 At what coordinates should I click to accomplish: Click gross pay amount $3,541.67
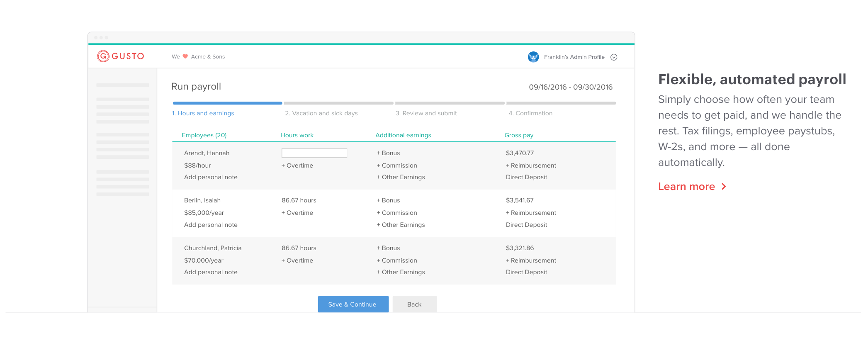click(x=520, y=200)
